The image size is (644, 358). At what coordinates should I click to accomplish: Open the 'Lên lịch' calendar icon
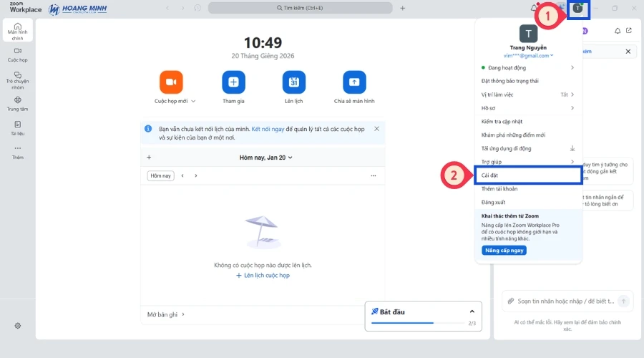(x=294, y=82)
